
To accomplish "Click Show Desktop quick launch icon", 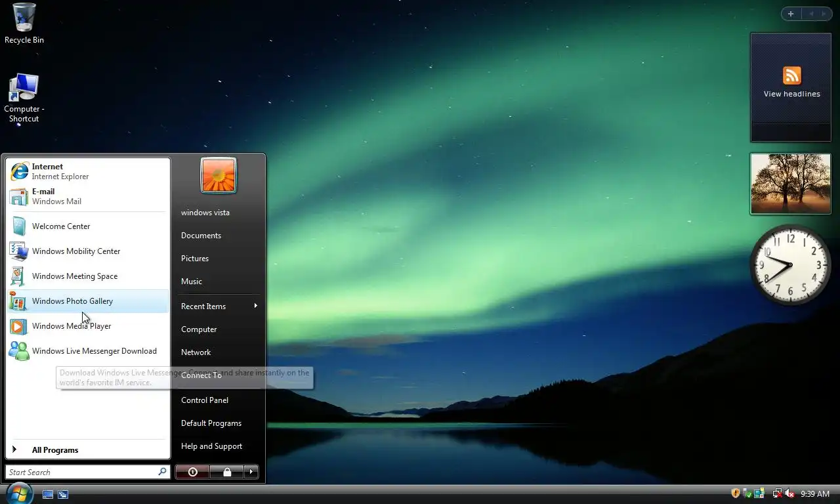I will [48, 494].
